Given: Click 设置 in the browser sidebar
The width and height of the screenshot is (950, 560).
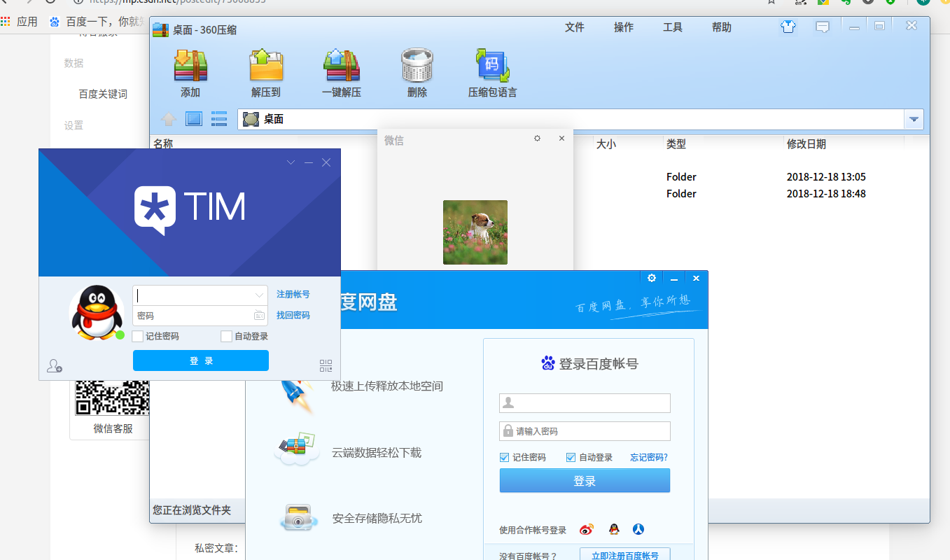Looking at the screenshot, I should click(74, 125).
